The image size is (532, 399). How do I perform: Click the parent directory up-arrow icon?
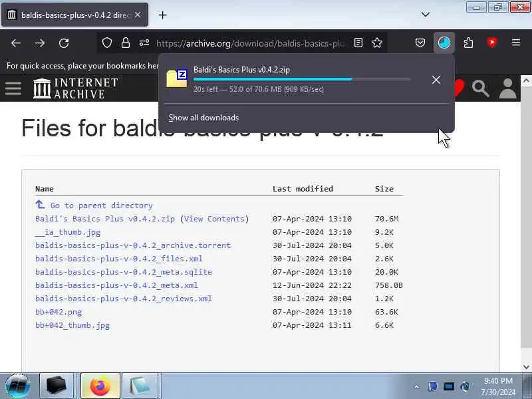click(40, 205)
